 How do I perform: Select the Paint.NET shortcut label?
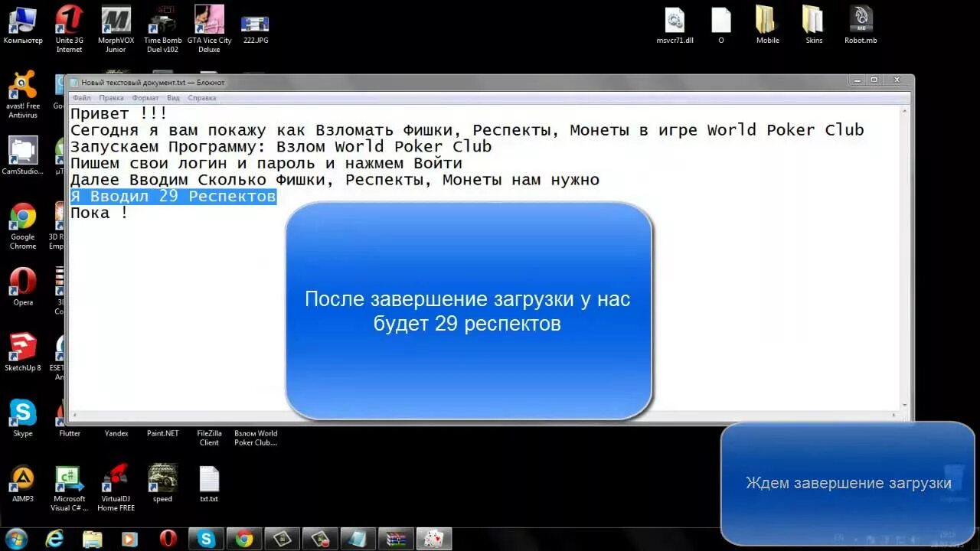162,433
